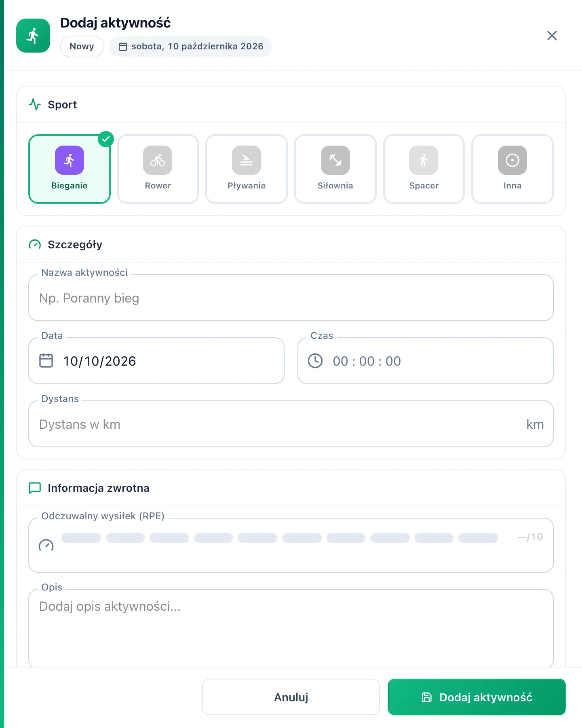Open the date picker showing 10/10/2026
Viewport: 582px width, 728px height.
click(156, 361)
